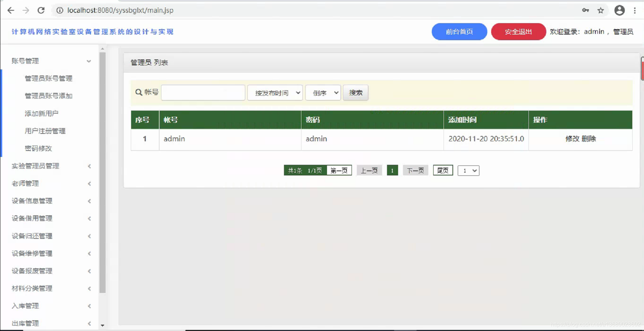
Task: Click the password key icon in address bar
Action: tap(585, 10)
